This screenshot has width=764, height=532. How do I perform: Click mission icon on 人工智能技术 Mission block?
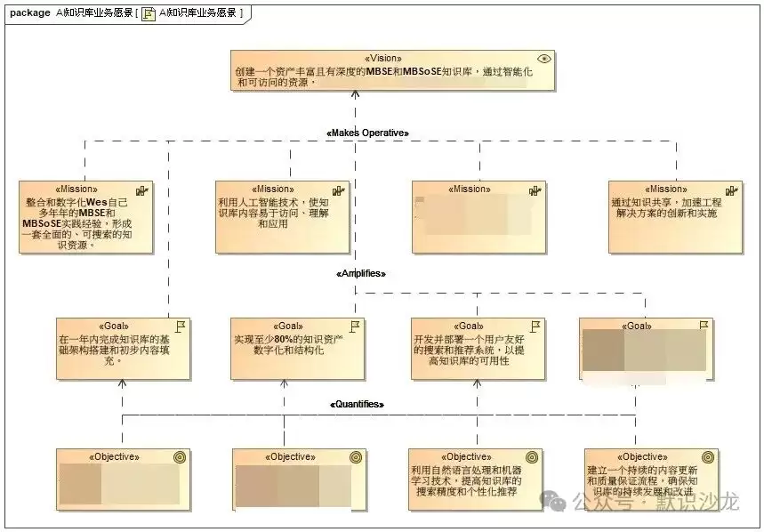click(338, 190)
